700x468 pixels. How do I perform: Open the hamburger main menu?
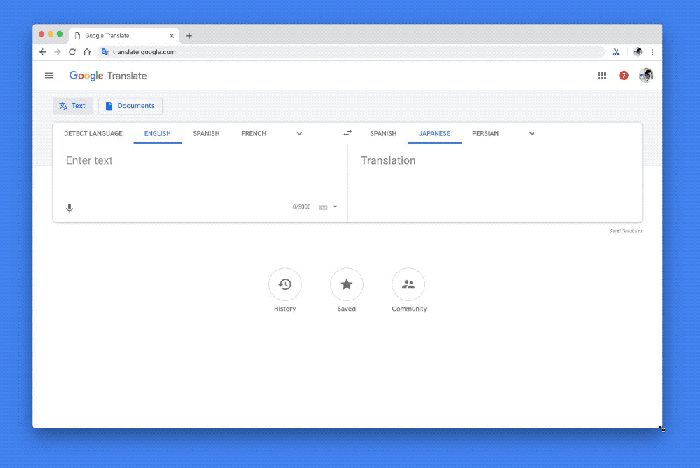point(49,75)
